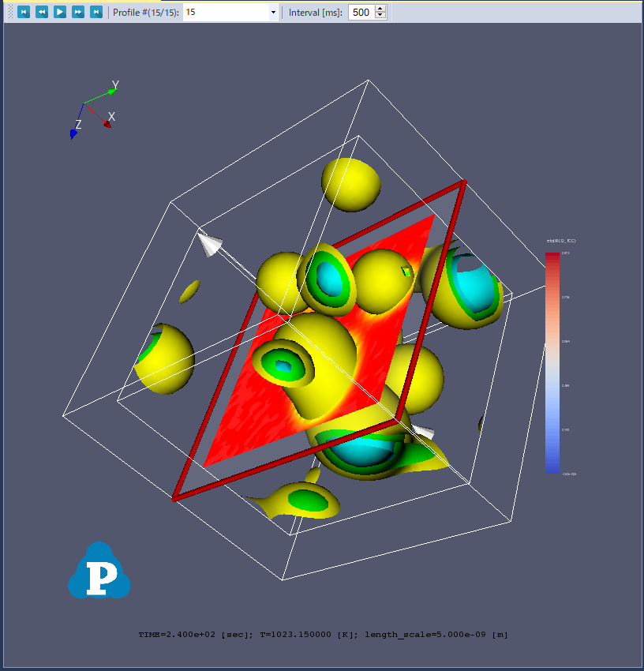Decrease interval with the down spinner arrow

click(380, 17)
